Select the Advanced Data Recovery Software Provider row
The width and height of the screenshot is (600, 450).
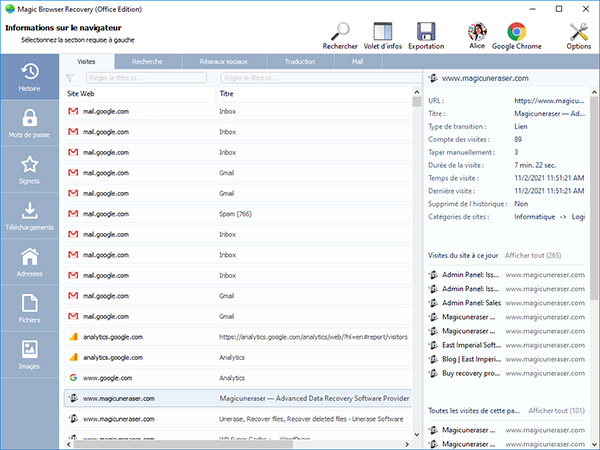[x=238, y=398]
